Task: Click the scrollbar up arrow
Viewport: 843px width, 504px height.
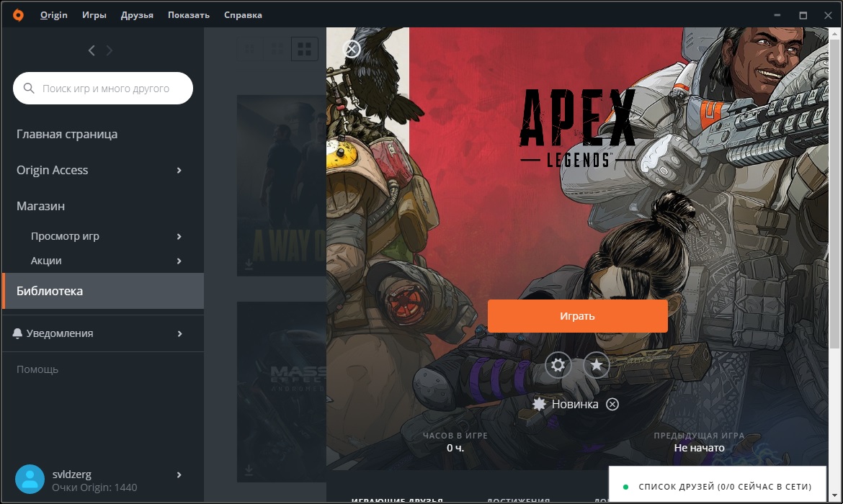Action: tap(834, 33)
